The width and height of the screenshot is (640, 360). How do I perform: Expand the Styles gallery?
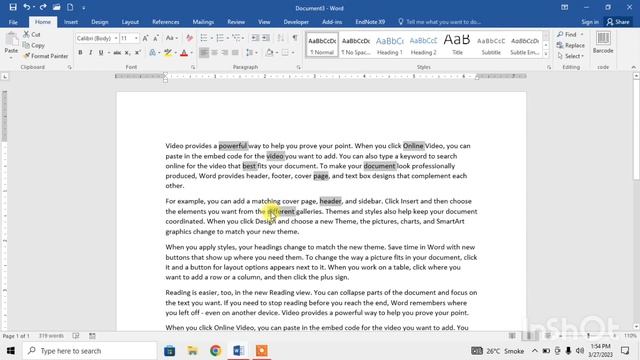tap(546, 54)
